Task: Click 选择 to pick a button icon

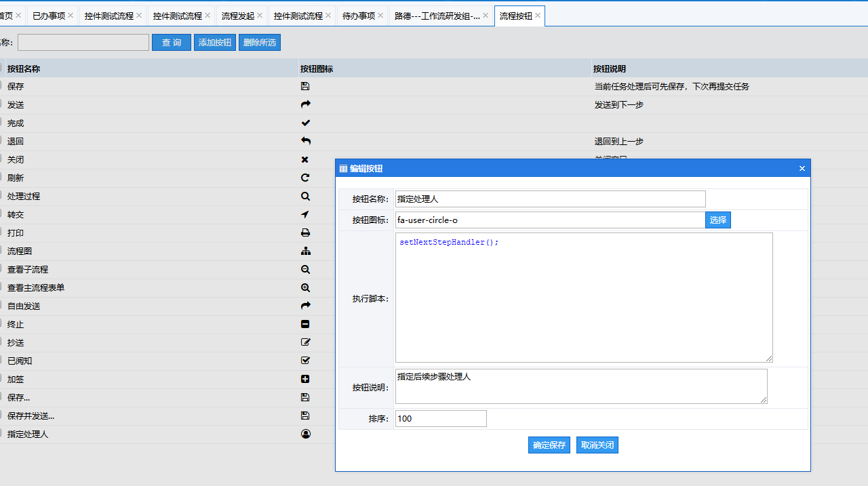Action: tap(718, 220)
